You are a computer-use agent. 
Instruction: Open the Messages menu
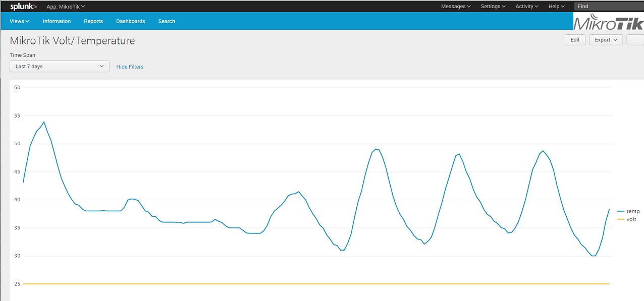click(x=456, y=7)
